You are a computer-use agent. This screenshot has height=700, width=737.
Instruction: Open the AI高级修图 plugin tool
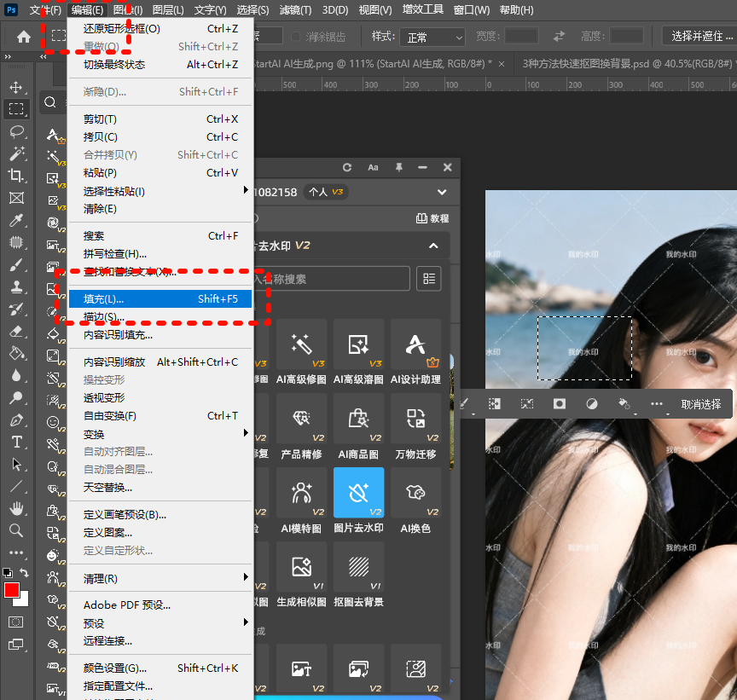click(301, 351)
